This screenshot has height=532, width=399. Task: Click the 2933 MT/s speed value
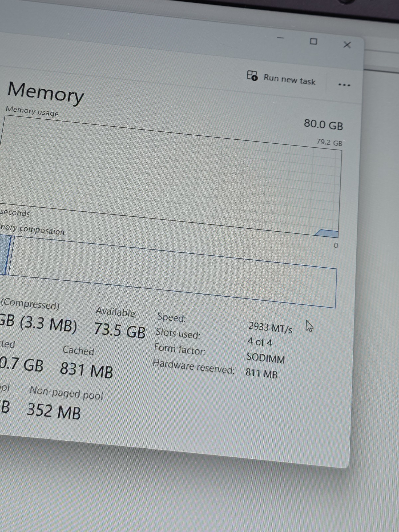pyautogui.click(x=270, y=328)
